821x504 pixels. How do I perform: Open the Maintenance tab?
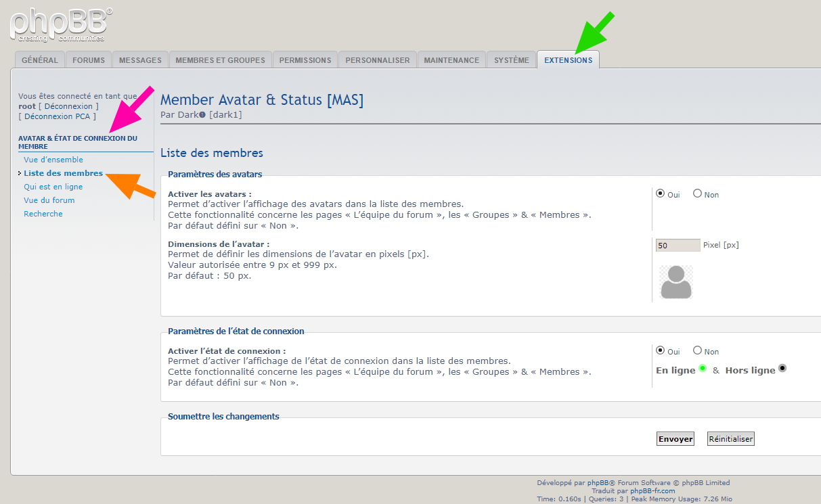(451, 60)
